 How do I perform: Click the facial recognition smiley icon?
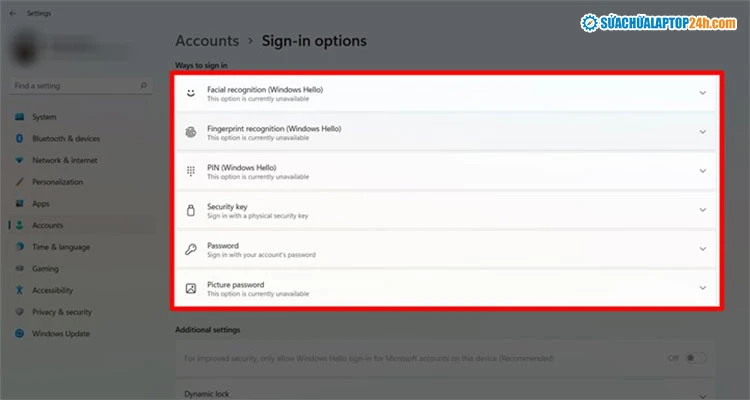(x=191, y=93)
